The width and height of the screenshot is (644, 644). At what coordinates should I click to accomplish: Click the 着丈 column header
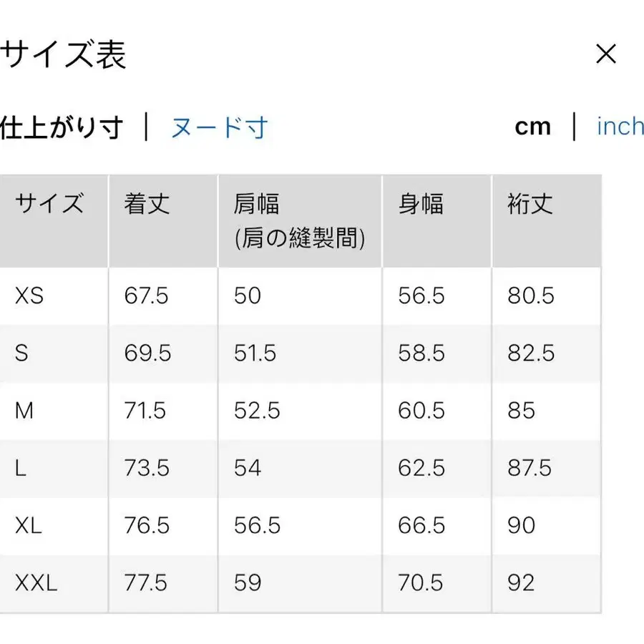coord(145,204)
